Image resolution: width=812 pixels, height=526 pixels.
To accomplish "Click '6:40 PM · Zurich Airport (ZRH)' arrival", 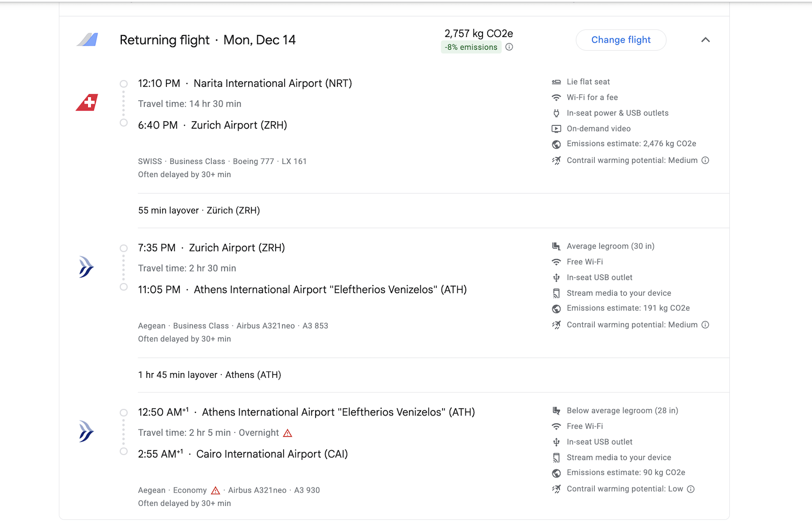I will (x=213, y=125).
